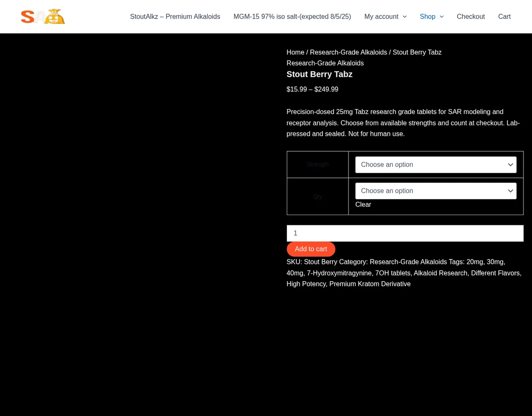Open StoutAlkz – Premium Alkaloids menu item
This screenshot has height=416, width=532.
175,16
